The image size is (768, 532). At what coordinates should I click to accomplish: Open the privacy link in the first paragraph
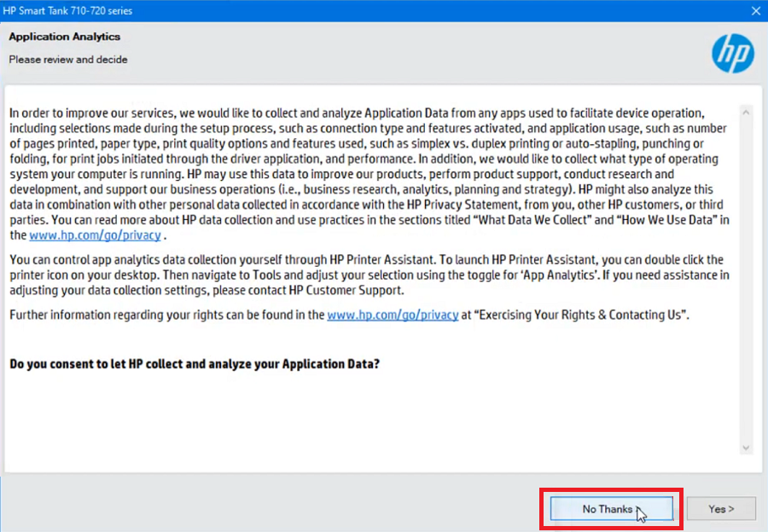tap(95, 235)
